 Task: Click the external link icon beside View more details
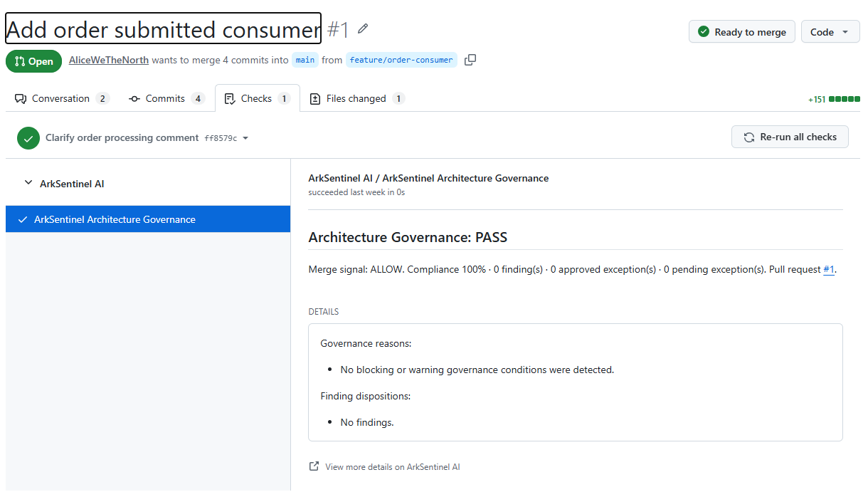coord(314,466)
